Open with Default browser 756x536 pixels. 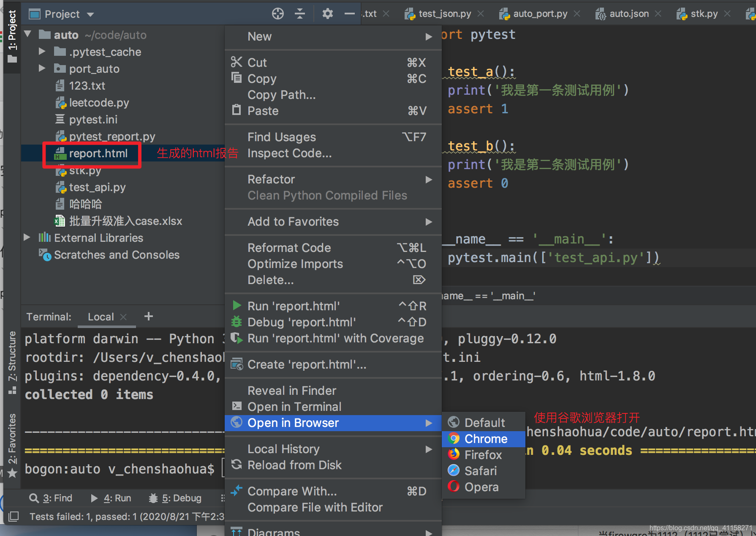(x=484, y=423)
